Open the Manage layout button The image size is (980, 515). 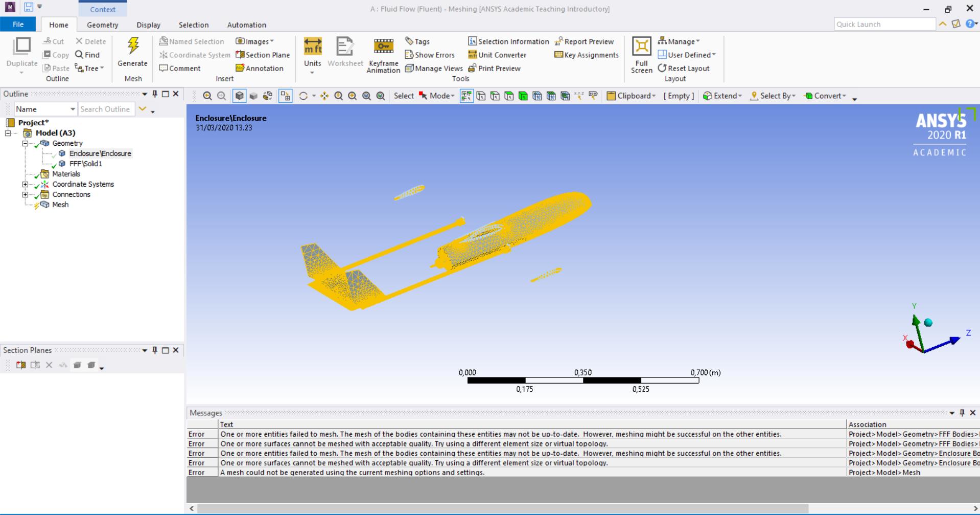679,41
